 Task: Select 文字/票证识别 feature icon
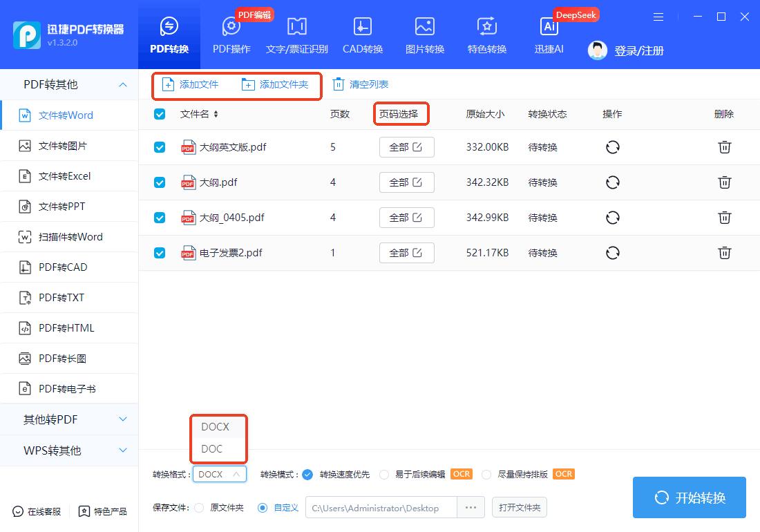296,35
